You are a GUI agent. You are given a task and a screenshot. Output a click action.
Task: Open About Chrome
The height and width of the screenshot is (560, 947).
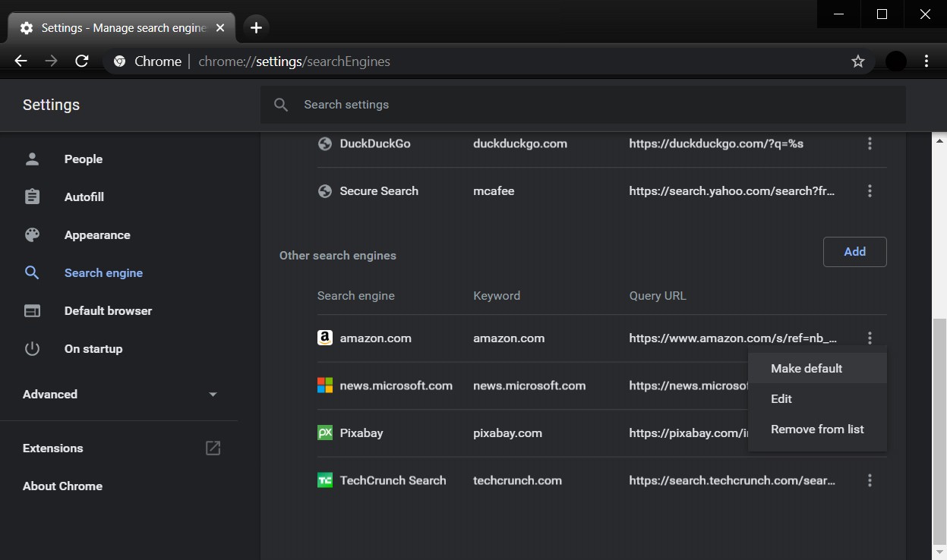62,486
